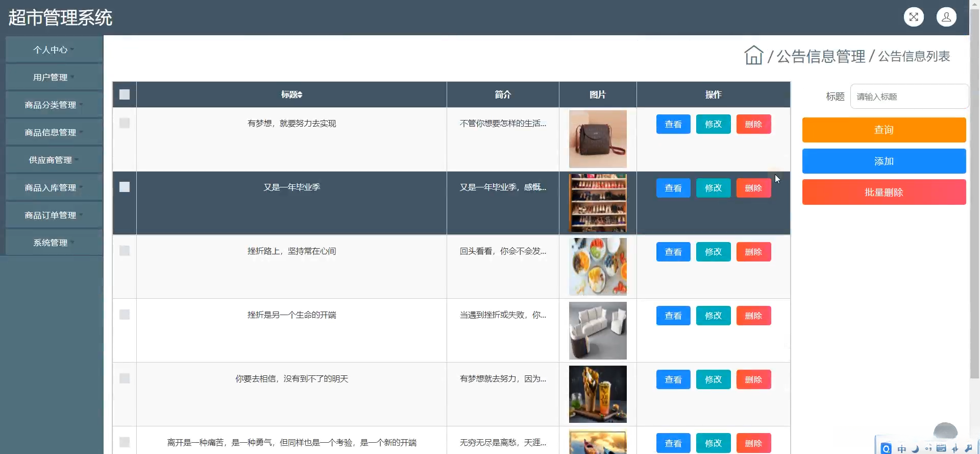The width and height of the screenshot is (980, 454).
Task: Open the soft keyboard icon in IME bar
Action: pos(941,448)
